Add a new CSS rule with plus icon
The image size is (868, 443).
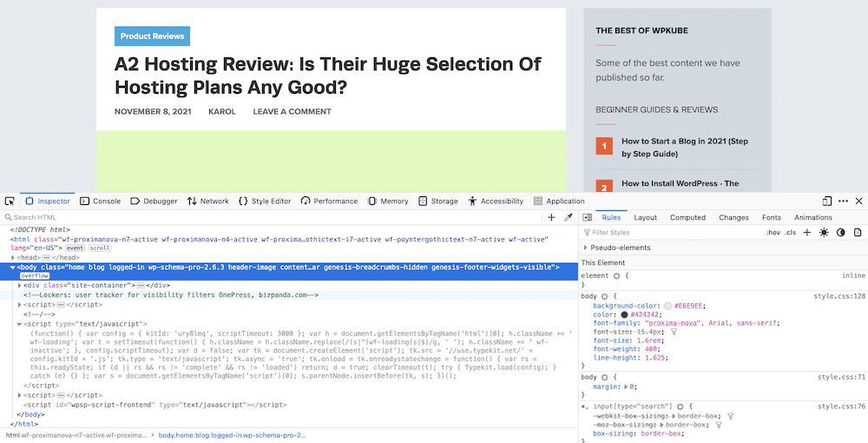pos(807,233)
